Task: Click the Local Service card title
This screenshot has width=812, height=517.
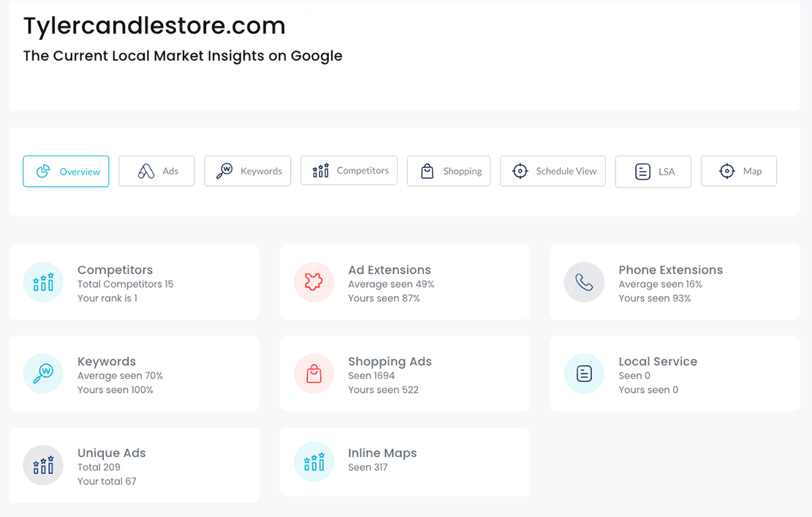Action: pyautogui.click(x=658, y=361)
